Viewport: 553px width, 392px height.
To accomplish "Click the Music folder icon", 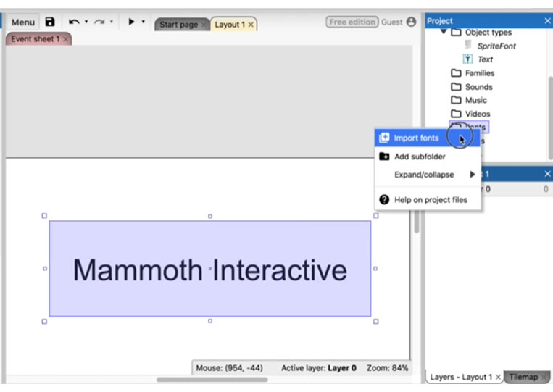I will coord(456,100).
